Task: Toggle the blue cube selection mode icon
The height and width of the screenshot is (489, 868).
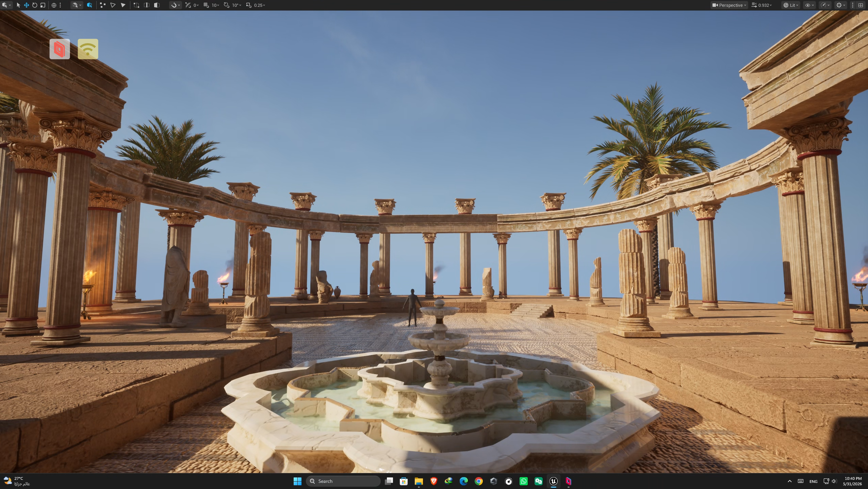Action: point(89,5)
